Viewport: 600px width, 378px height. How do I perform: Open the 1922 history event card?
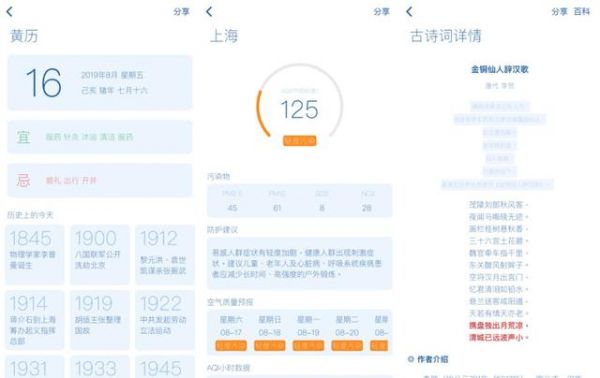pos(165,320)
